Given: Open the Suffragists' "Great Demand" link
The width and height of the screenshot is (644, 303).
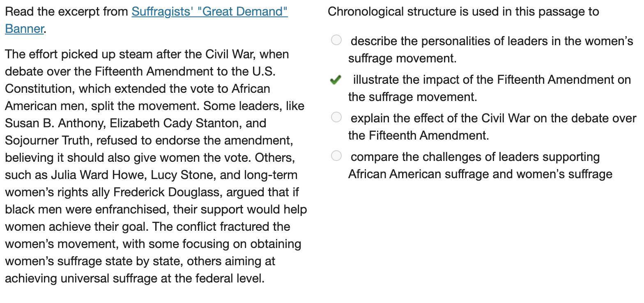Looking at the screenshot, I should [209, 11].
